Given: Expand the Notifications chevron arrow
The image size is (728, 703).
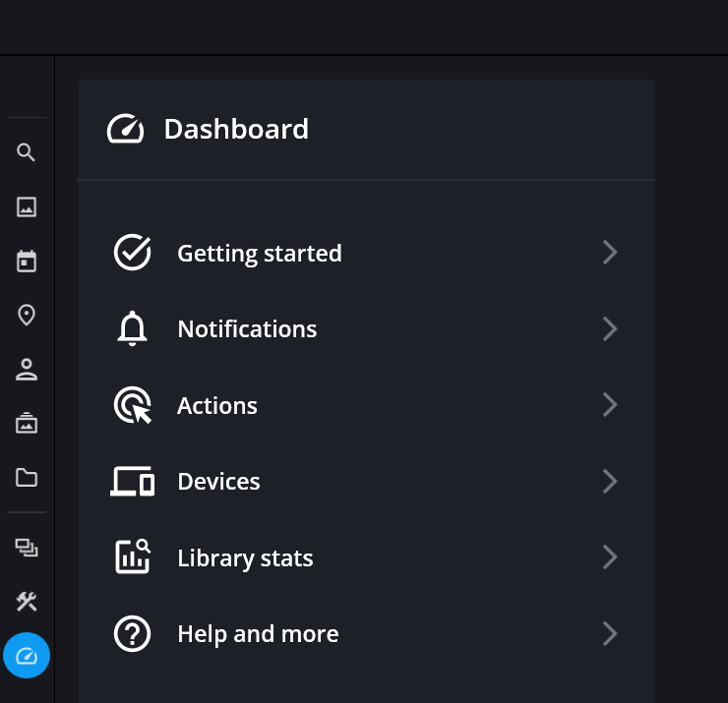Looking at the screenshot, I should 610,329.
